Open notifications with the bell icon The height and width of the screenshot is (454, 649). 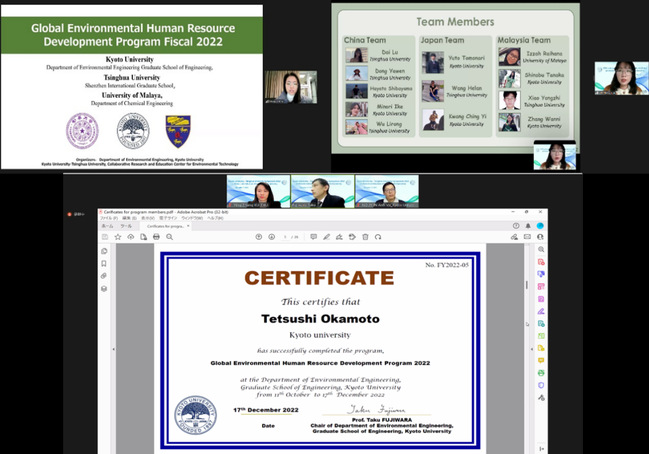point(528,226)
